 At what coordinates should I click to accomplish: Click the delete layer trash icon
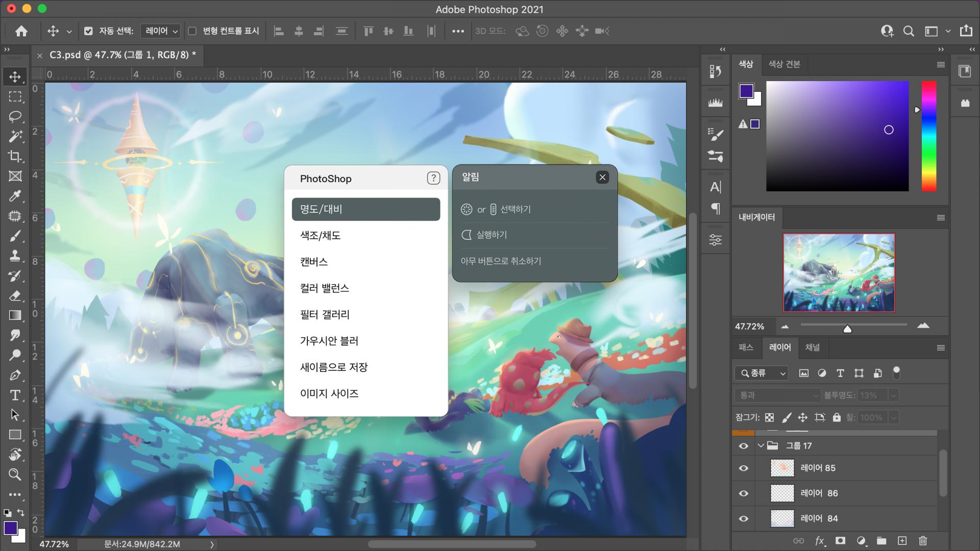coord(923,541)
